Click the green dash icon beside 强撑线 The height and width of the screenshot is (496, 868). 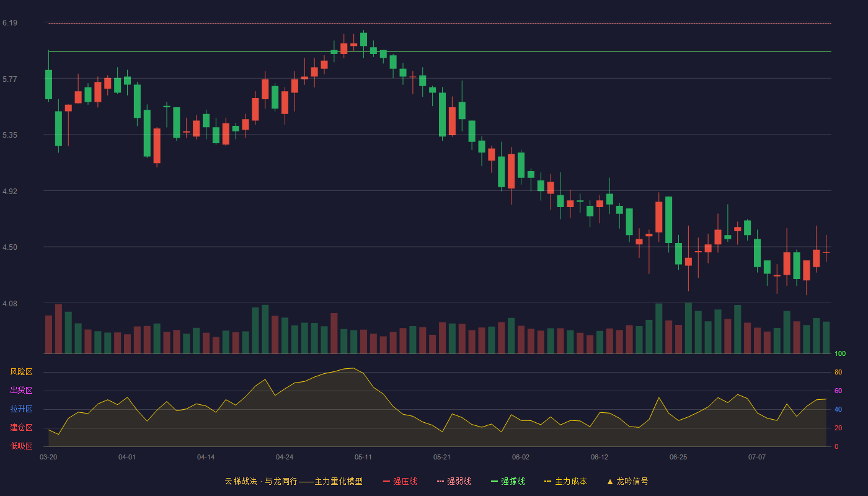pyautogui.click(x=494, y=482)
